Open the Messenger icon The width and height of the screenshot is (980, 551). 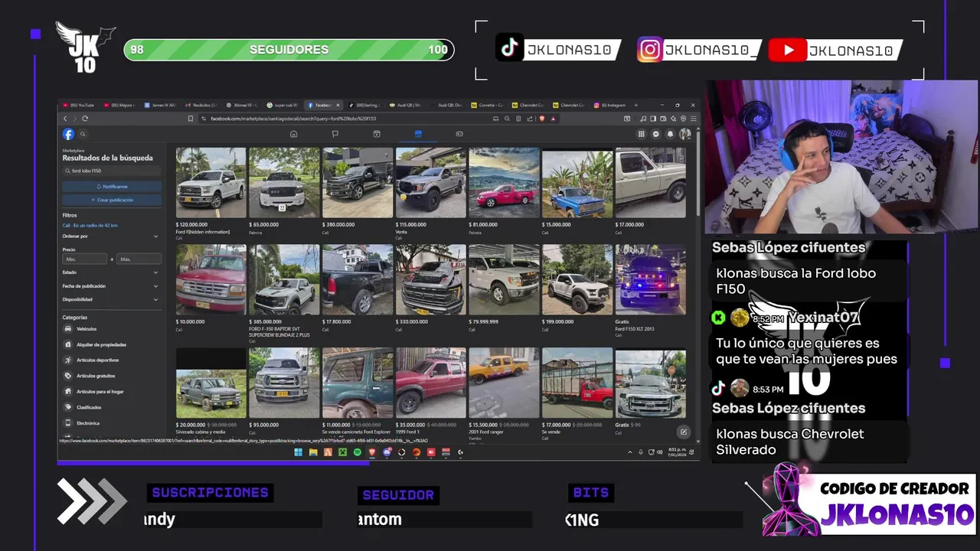[x=656, y=134]
